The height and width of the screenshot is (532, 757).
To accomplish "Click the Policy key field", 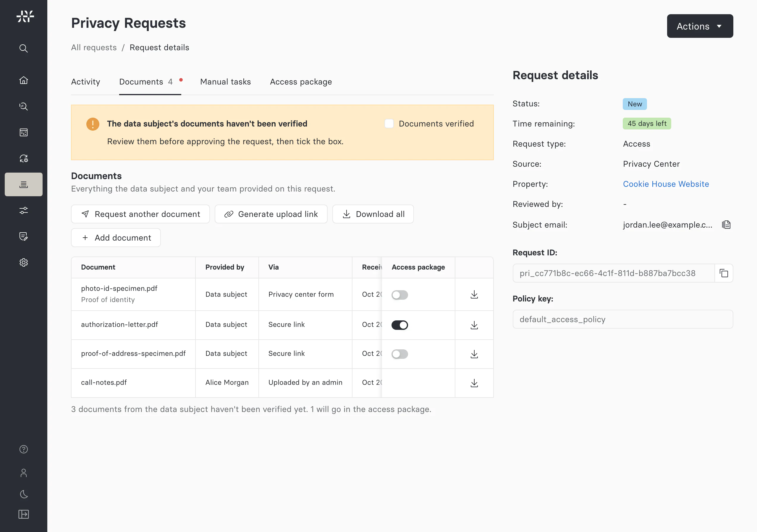I will pos(622,319).
